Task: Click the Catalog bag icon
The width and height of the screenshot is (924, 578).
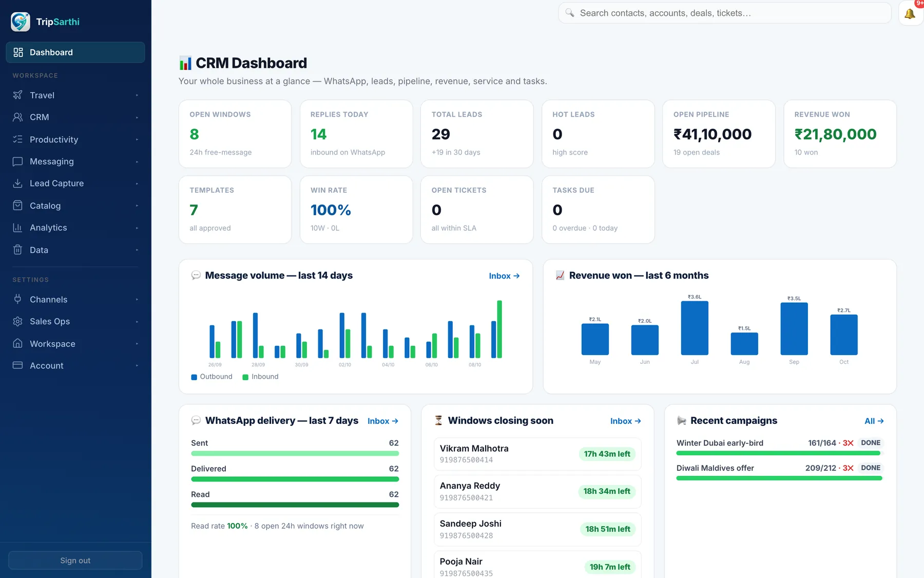Action: 17,206
